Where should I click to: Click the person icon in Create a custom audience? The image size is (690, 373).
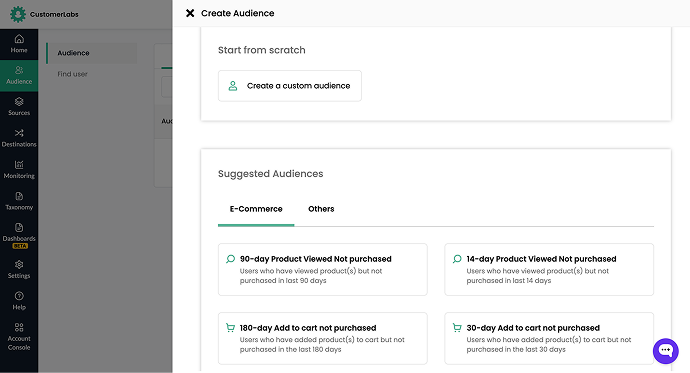pos(233,86)
